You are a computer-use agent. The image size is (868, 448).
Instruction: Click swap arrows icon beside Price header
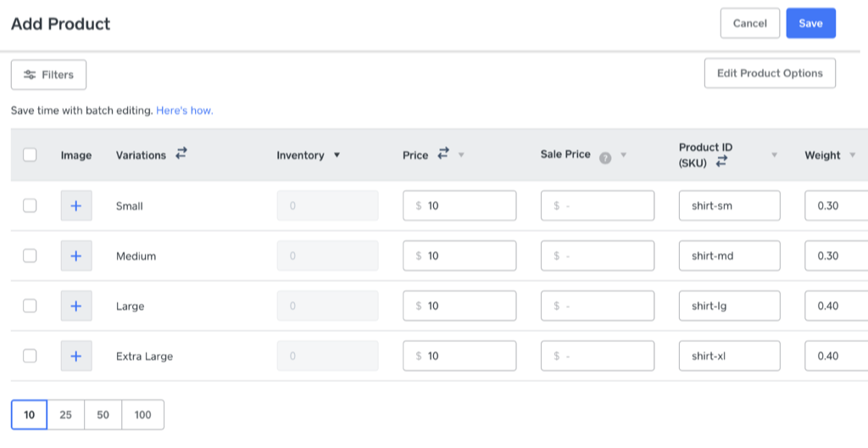pyautogui.click(x=443, y=154)
